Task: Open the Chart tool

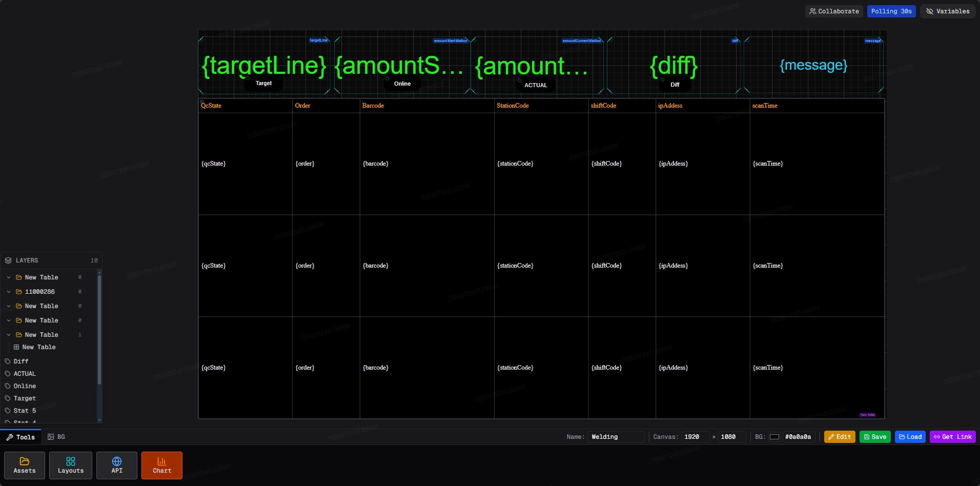Action: pyautogui.click(x=162, y=465)
